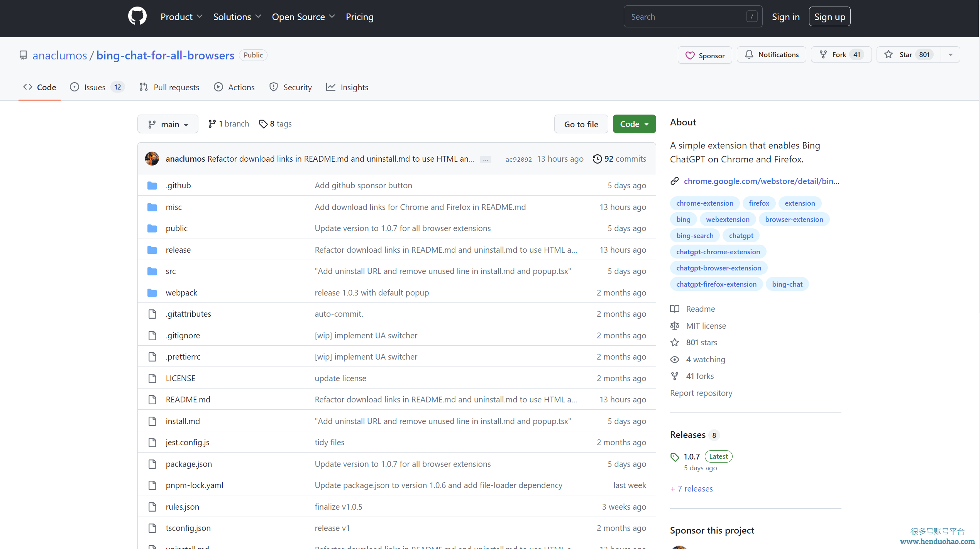Expand the commit message ellipsis button

(x=486, y=159)
